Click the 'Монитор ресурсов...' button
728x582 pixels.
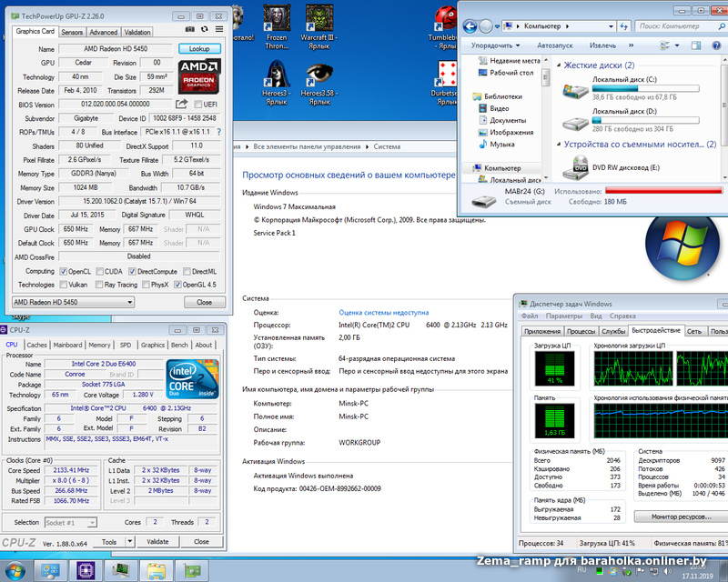681,517
